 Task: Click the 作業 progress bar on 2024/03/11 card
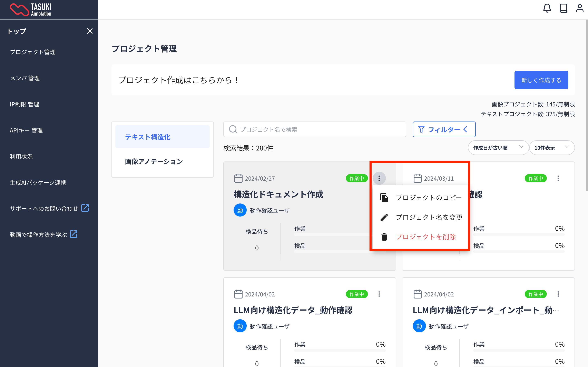[519, 234]
